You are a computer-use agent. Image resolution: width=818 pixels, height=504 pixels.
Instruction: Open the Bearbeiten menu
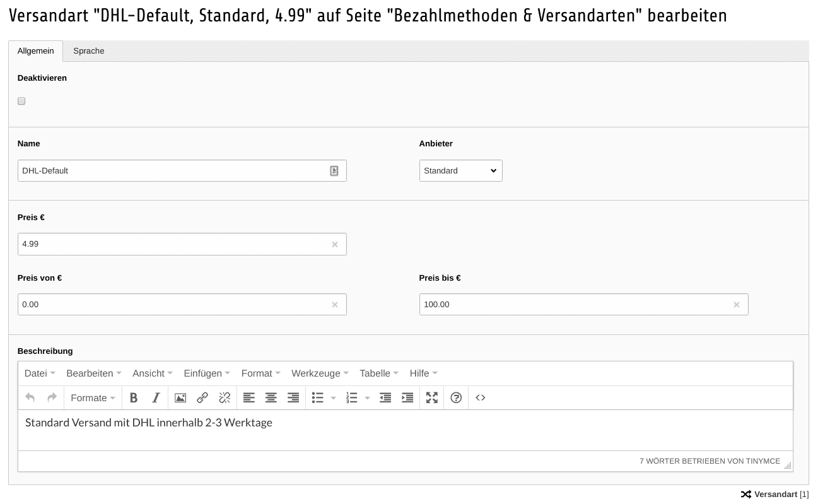(x=94, y=373)
